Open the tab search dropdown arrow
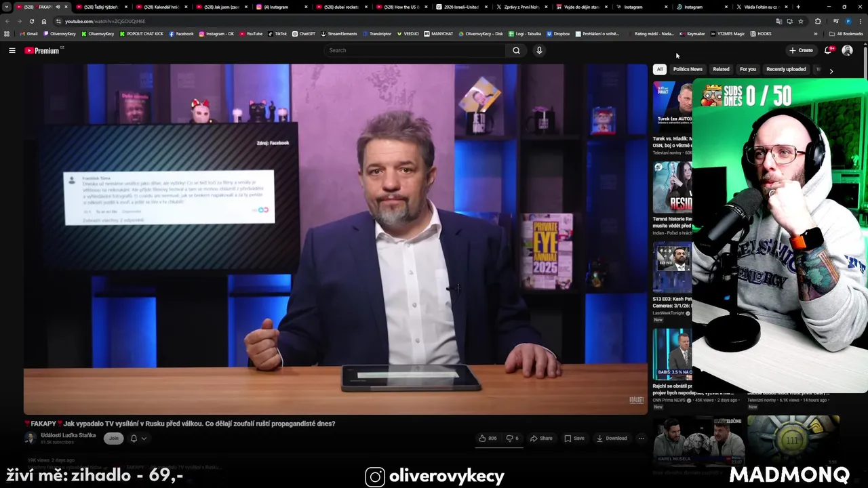The width and height of the screenshot is (868, 488). tap(7, 7)
